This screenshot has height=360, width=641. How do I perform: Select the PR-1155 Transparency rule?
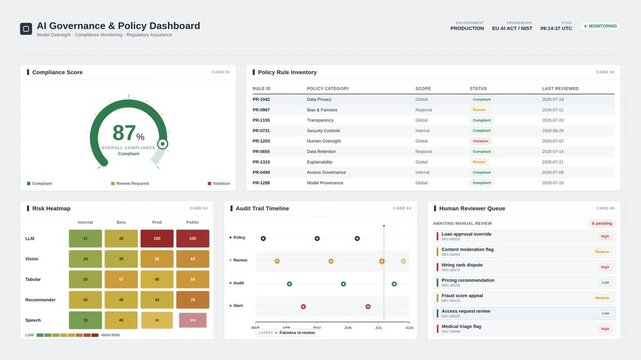(433, 120)
